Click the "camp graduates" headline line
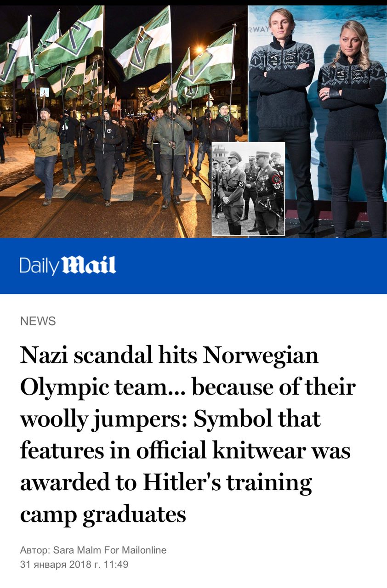The image size is (387, 588). (103, 515)
